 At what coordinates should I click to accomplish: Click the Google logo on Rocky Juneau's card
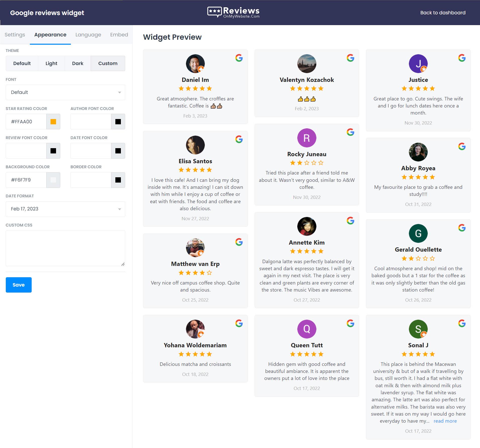coord(350,132)
